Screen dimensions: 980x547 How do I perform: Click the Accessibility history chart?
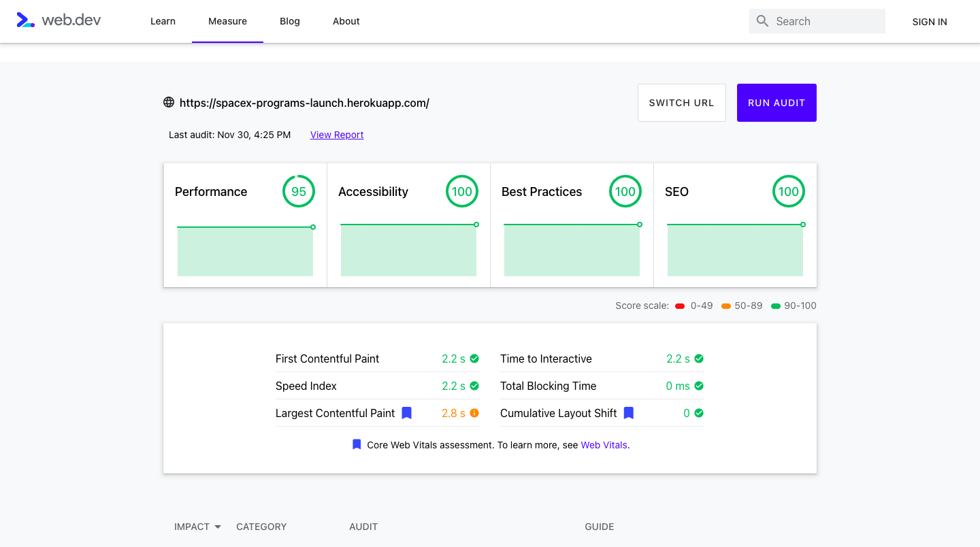point(408,249)
